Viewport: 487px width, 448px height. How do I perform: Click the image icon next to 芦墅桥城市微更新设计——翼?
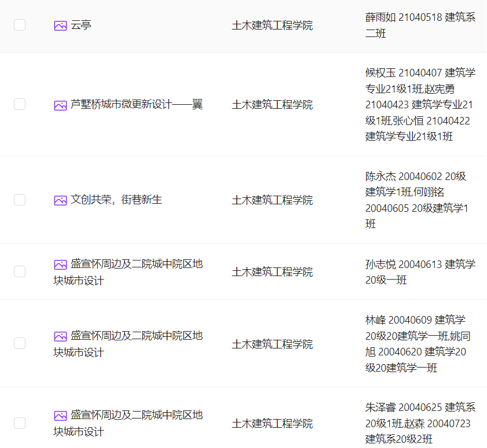60,105
